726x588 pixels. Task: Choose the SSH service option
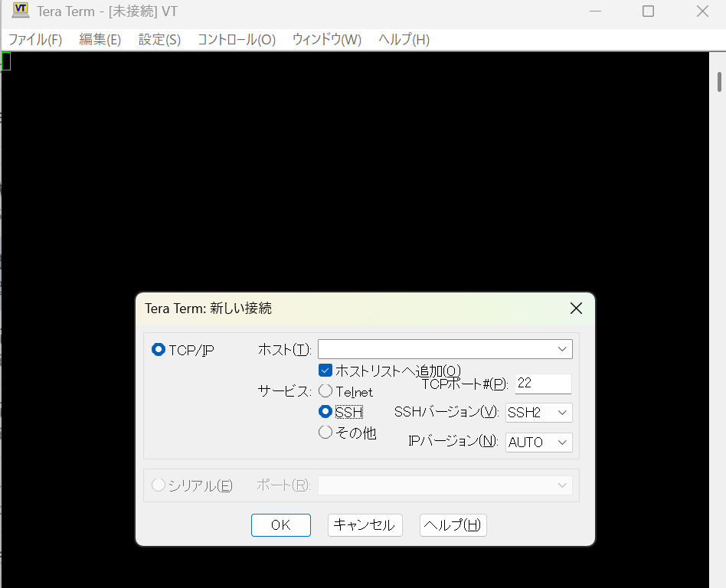[x=325, y=412]
